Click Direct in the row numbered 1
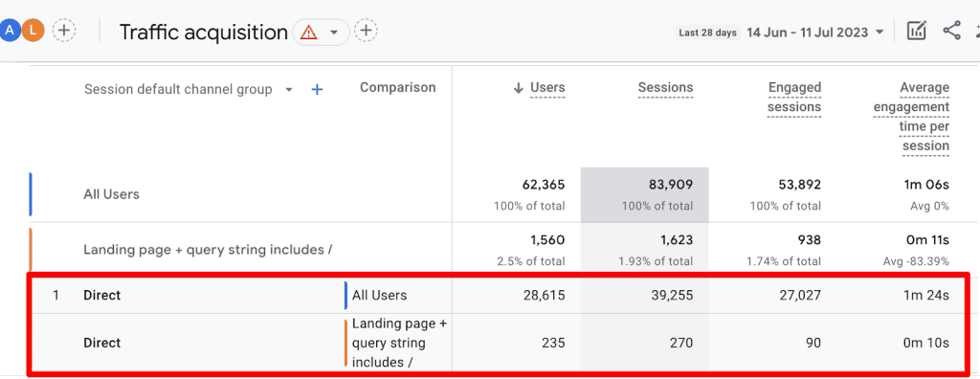This screenshot has height=379, width=980. click(x=101, y=295)
